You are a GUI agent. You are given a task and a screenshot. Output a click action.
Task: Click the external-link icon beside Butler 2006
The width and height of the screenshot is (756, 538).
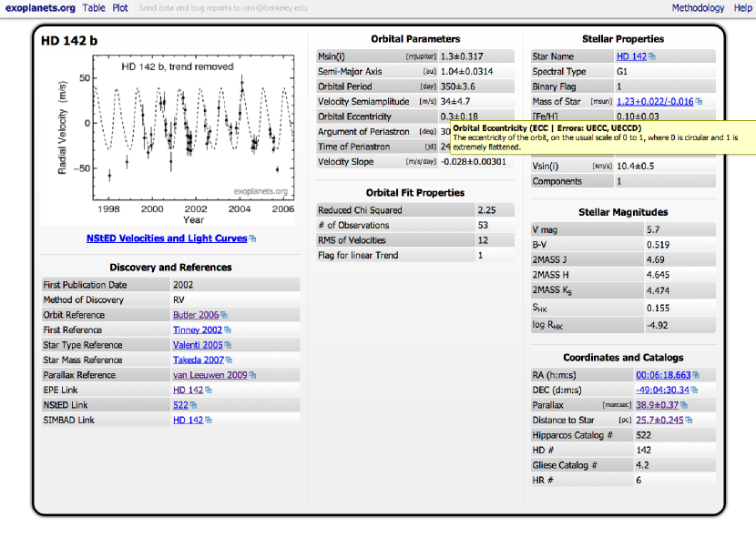224,315
